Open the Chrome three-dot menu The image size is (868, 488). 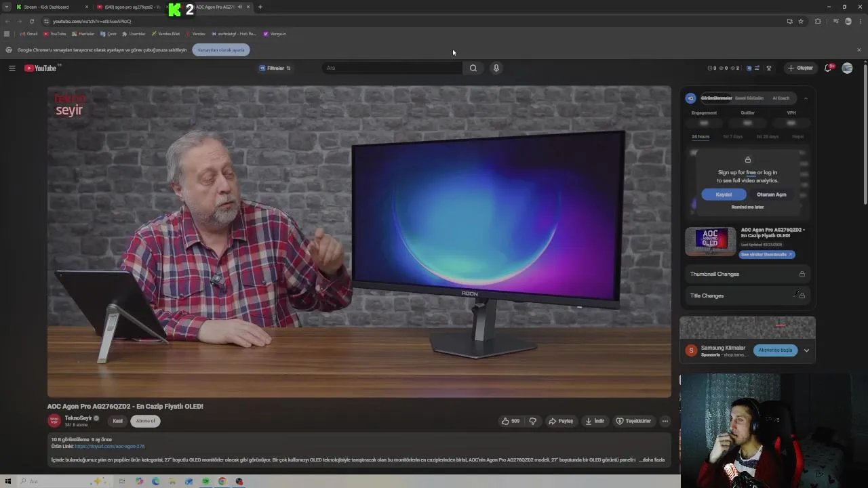pyautogui.click(x=860, y=21)
